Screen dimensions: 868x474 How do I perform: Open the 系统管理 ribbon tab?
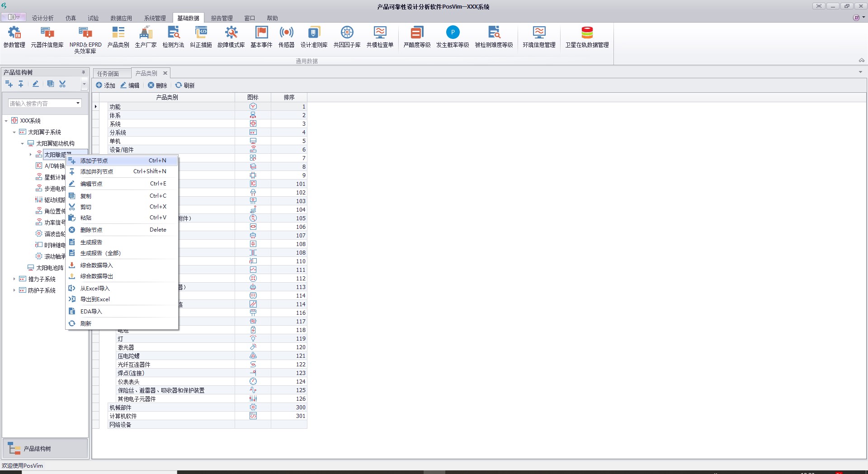pos(155,18)
